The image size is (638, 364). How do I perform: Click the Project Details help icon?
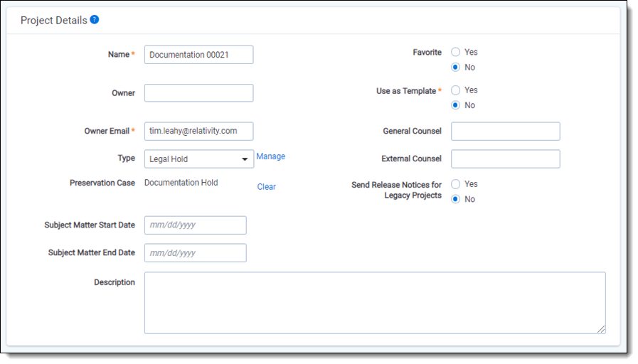pyautogui.click(x=95, y=20)
